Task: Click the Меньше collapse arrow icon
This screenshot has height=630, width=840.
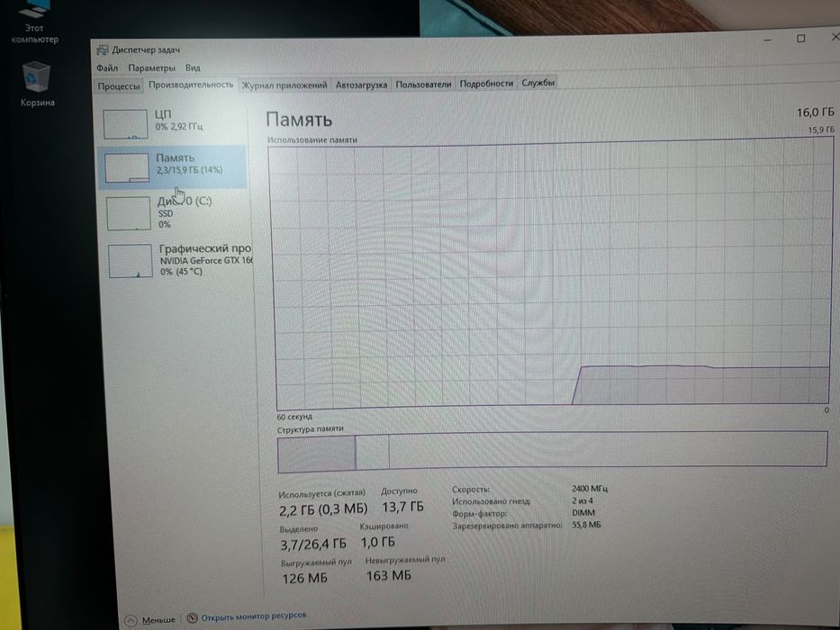Action: pos(131,621)
